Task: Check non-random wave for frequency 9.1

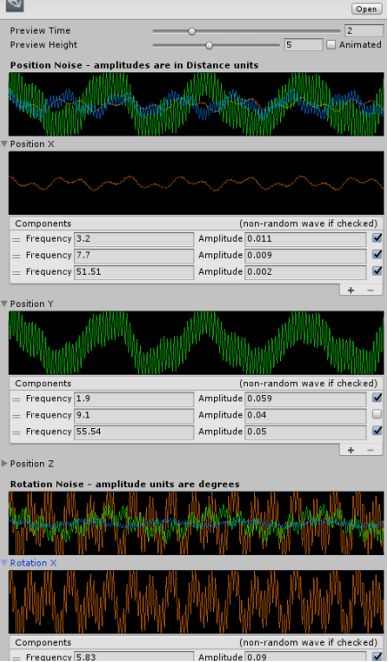Action: tap(377, 414)
